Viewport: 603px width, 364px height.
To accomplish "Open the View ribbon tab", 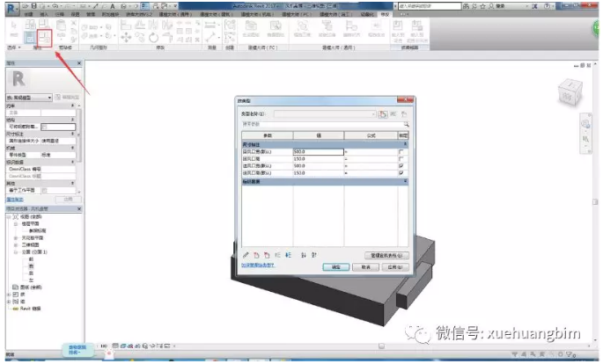I will 75,14.
